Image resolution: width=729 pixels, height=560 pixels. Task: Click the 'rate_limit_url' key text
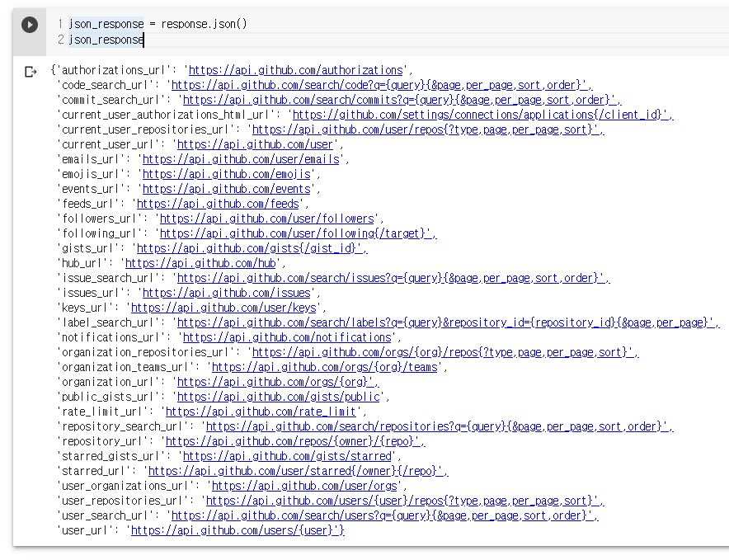(x=101, y=412)
